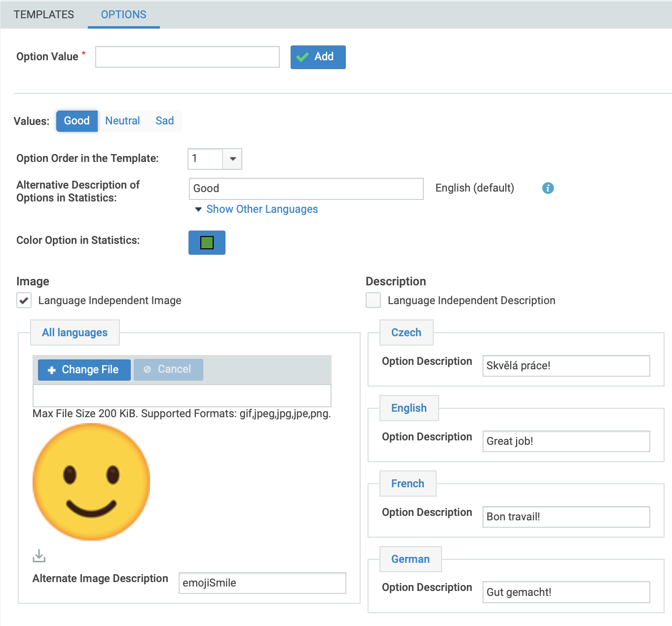Click the download icon below the smiley image
Image resolution: width=672 pixels, height=626 pixels.
pyautogui.click(x=39, y=556)
